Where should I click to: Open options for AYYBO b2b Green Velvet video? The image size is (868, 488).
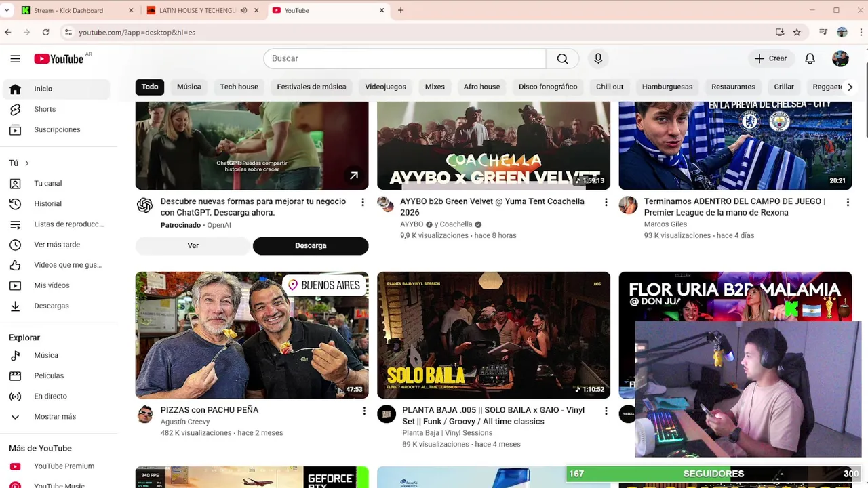tap(606, 202)
